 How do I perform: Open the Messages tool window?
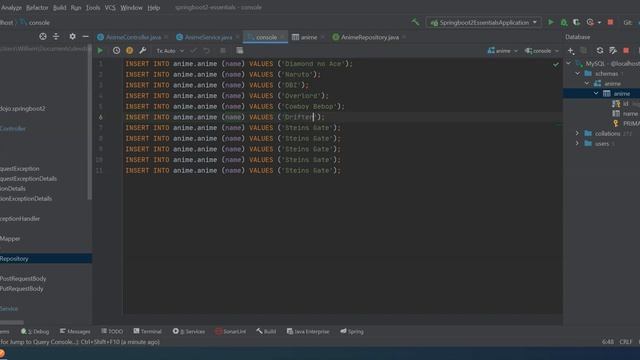pyautogui.click(x=75, y=331)
